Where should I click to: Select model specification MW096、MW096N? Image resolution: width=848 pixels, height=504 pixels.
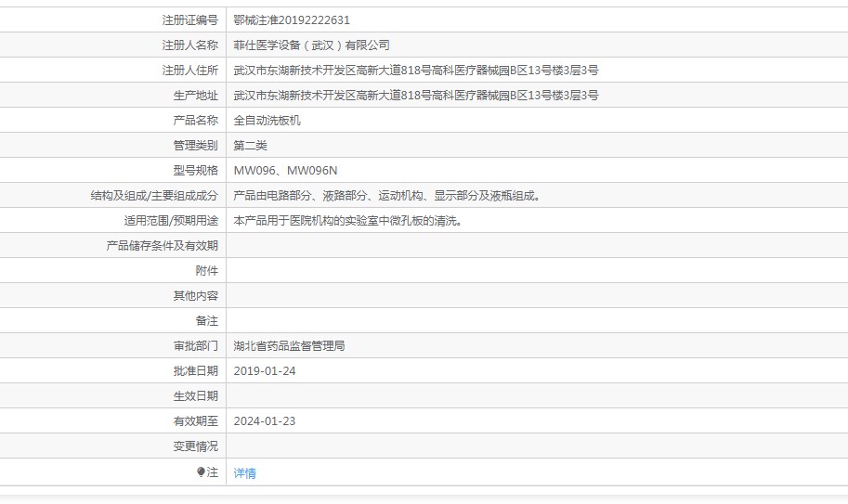pyautogui.click(x=285, y=170)
